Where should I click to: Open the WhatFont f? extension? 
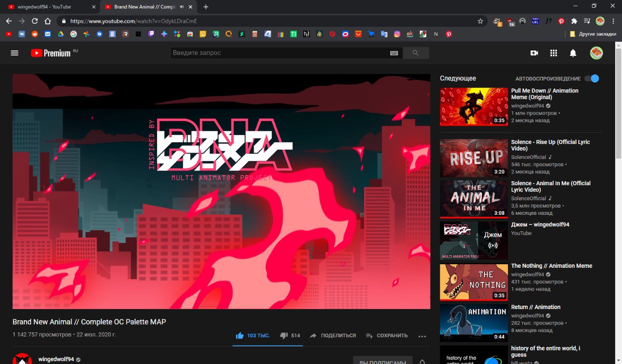pos(549,21)
